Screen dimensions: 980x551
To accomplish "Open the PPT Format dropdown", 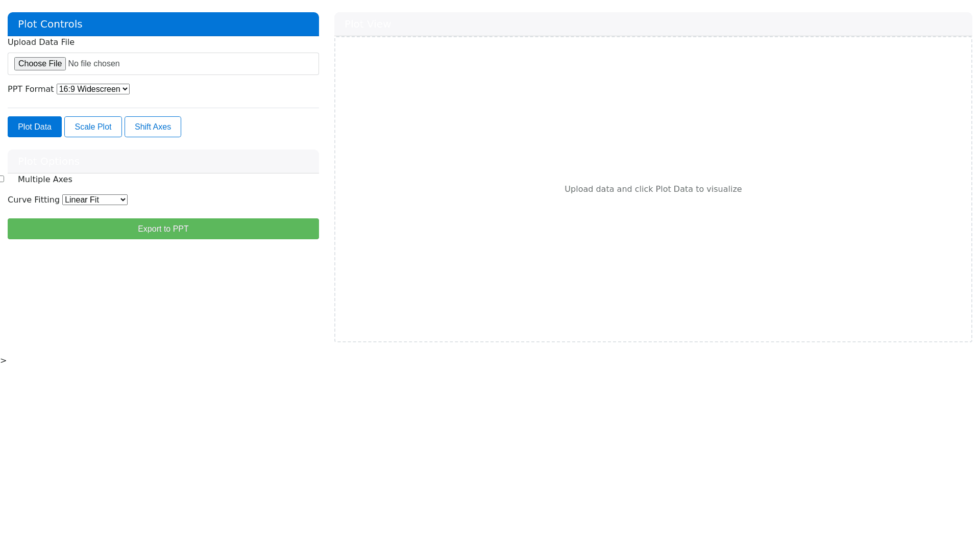I will click(93, 89).
